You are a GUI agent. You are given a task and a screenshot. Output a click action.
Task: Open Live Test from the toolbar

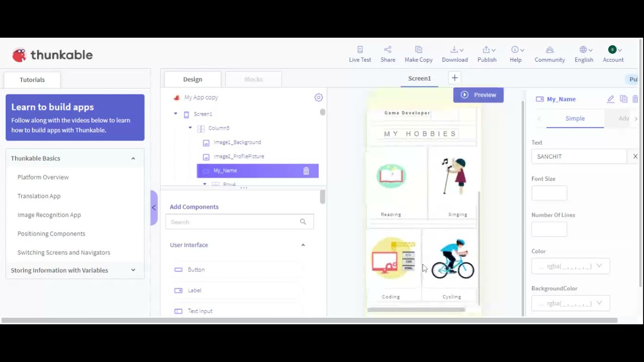click(360, 54)
